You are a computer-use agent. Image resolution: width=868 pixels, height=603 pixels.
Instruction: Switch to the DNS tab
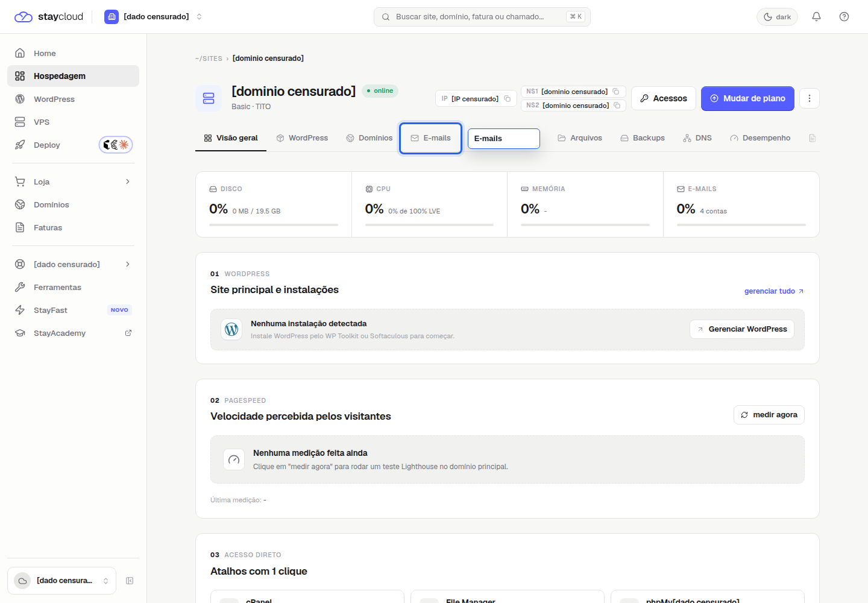(697, 138)
